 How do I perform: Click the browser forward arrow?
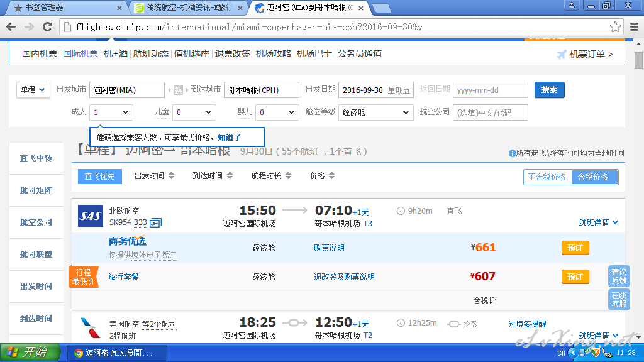point(29,27)
